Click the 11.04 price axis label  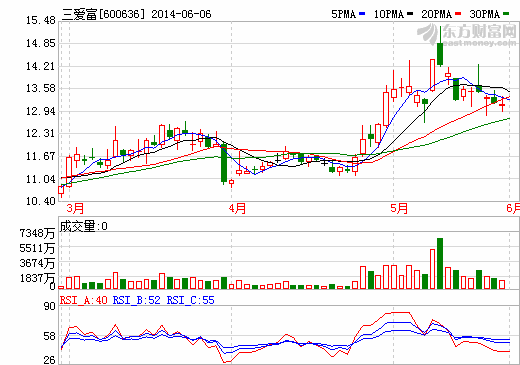(x=41, y=179)
